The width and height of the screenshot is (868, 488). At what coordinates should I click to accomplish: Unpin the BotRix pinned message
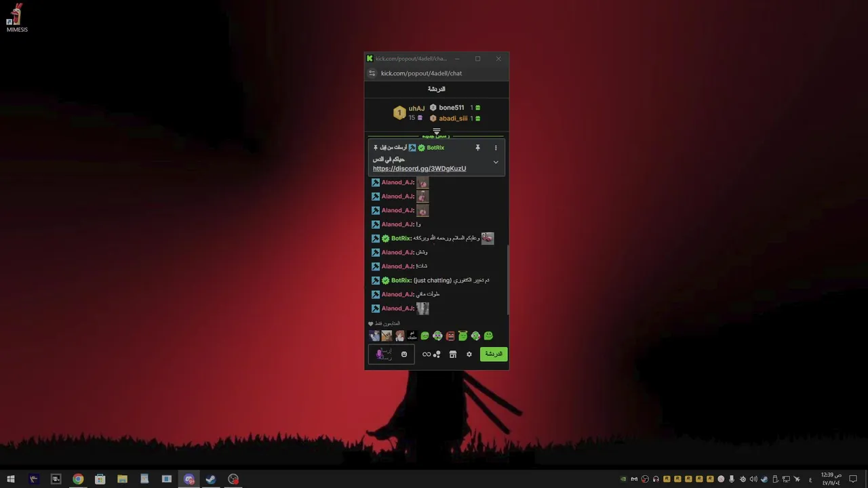click(x=477, y=148)
